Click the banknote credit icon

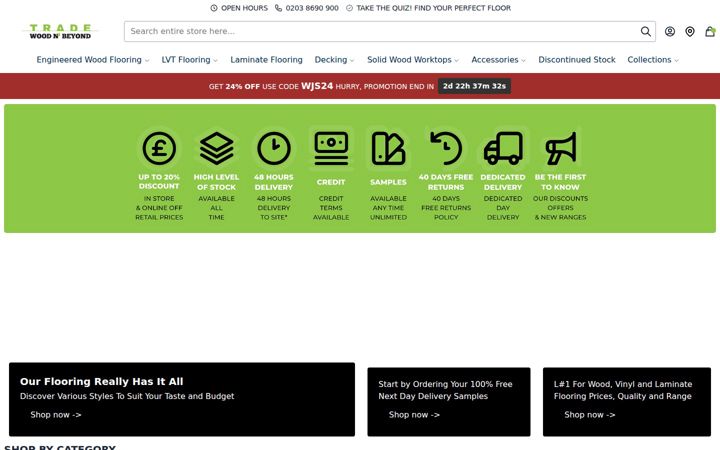[331, 148]
